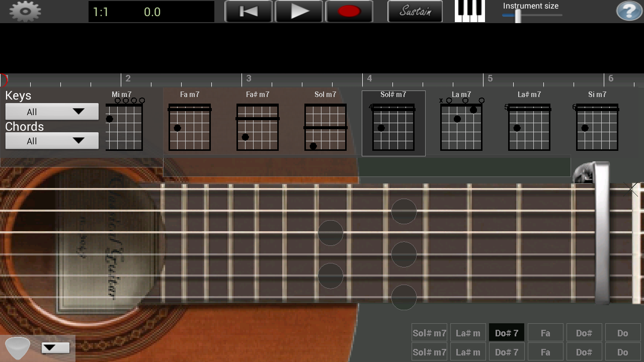
Task: Click the 1:1 position counter display
Action: 101,12
